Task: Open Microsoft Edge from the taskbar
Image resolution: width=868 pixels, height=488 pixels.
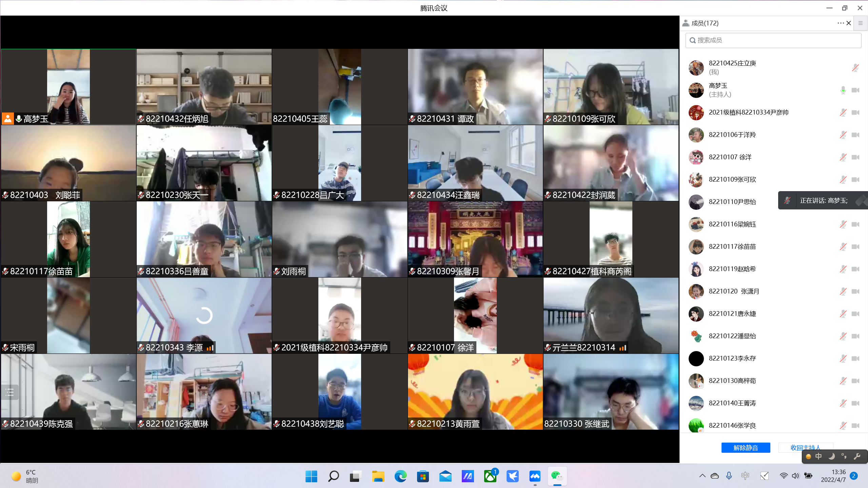Action: click(x=400, y=476)
